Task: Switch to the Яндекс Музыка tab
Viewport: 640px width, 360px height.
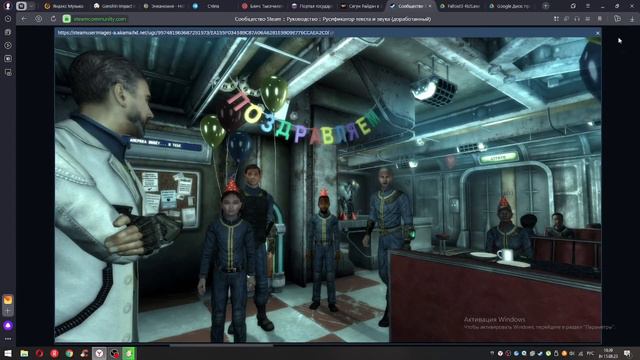Action: [64, 6]
